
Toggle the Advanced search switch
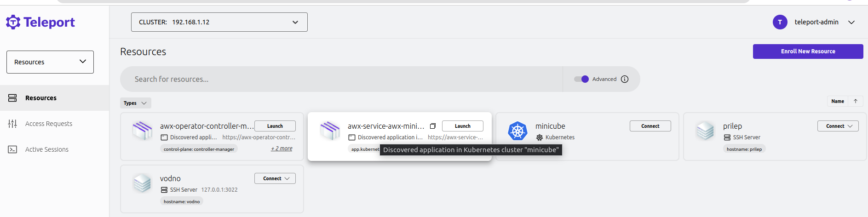coord(581,79)
